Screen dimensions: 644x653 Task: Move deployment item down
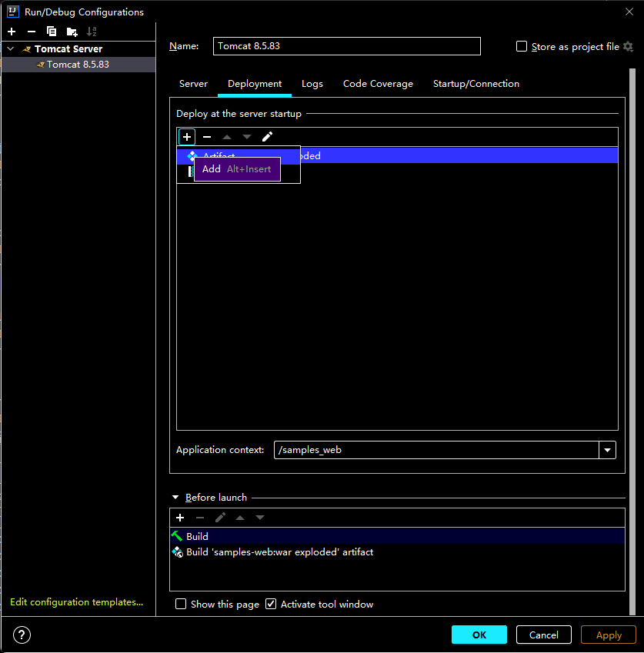(x=247, y=137)
